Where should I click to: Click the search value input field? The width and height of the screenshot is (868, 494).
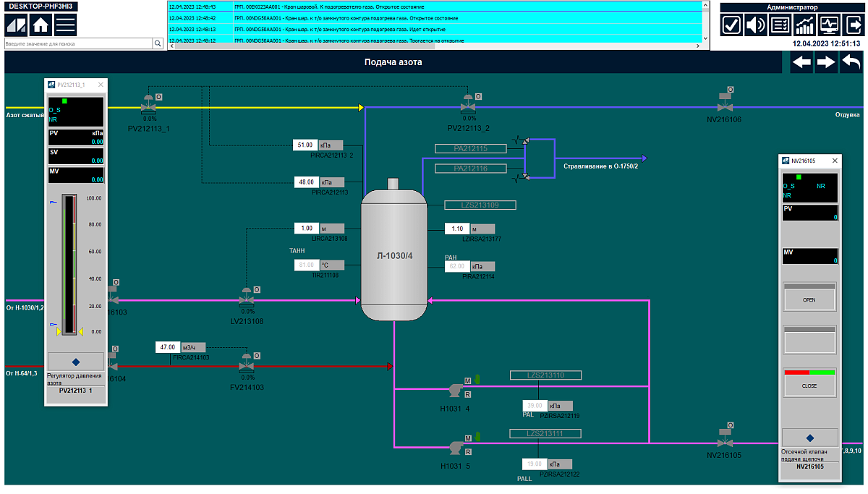coord(78,44)
